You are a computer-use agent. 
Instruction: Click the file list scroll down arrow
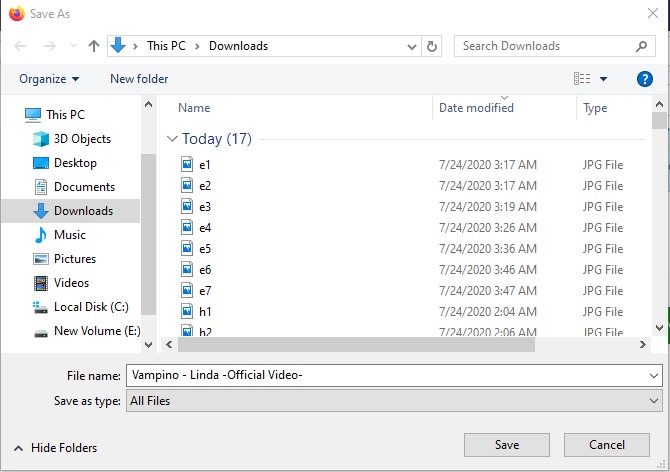(659, 328)
